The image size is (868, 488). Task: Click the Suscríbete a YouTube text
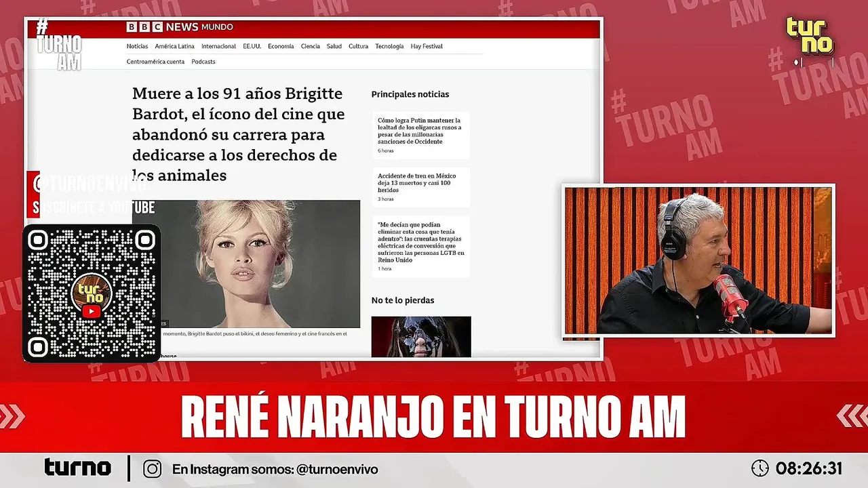[94, 207]
